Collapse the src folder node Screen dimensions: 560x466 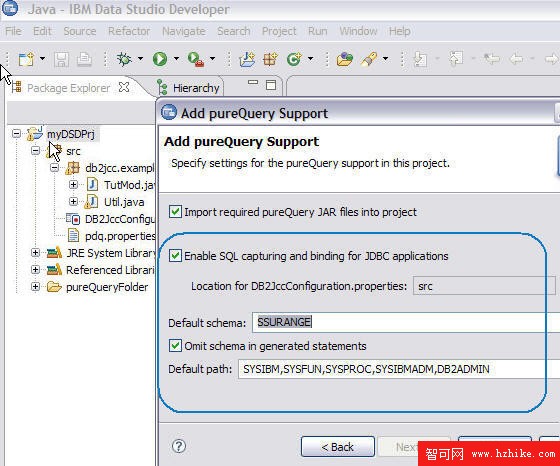[35, 151]
